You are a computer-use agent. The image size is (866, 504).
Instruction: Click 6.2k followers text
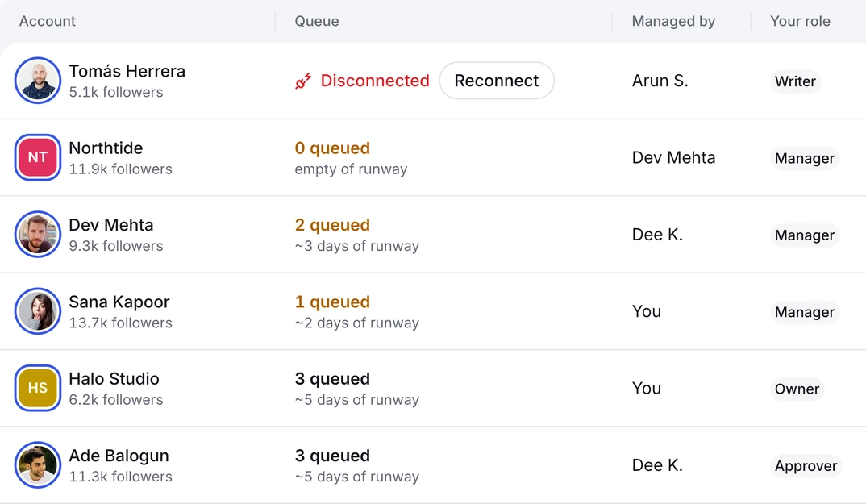click(116, 399)
